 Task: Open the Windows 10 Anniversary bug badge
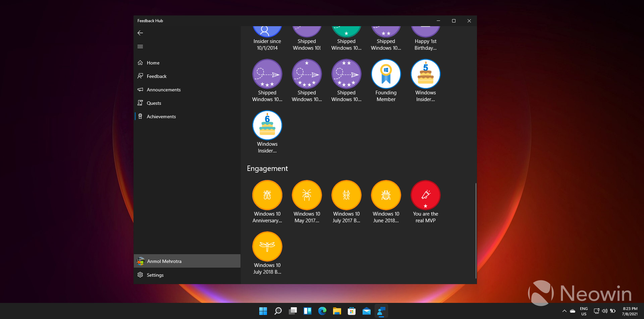click(267, 202)
